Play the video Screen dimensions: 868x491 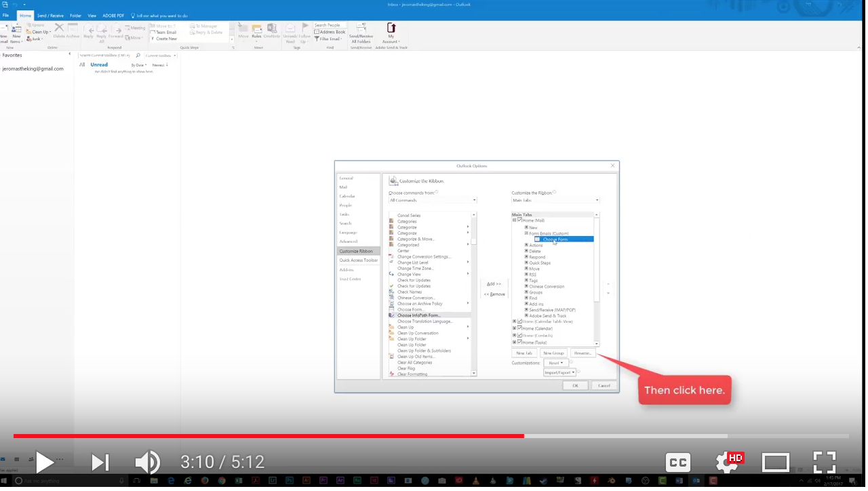click(44, 463)
